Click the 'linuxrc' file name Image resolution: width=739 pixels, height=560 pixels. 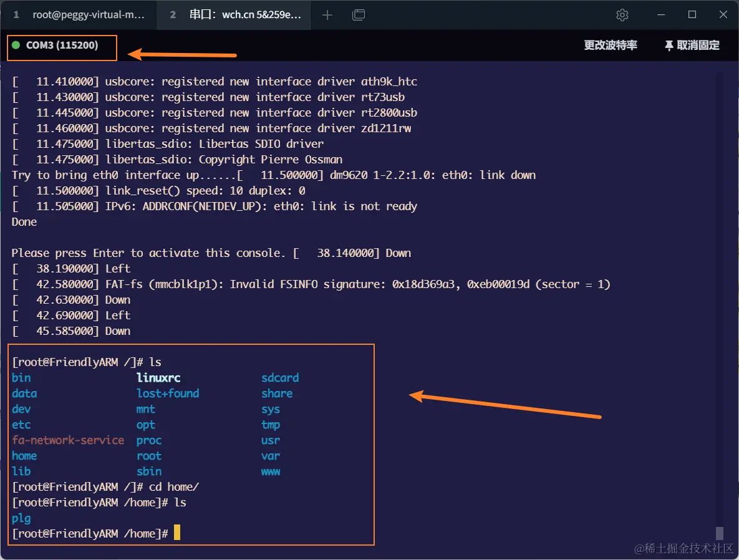[x=158, y=377]
